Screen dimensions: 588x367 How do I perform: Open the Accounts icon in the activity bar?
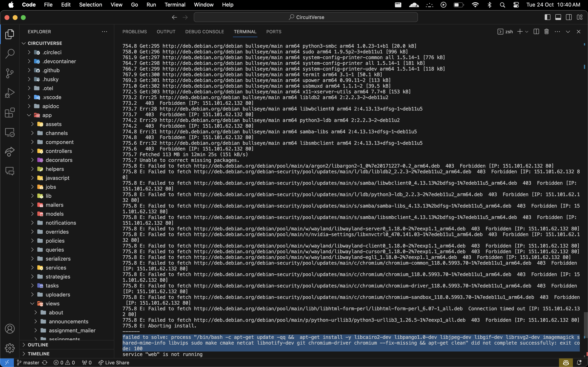click(10, 329)
